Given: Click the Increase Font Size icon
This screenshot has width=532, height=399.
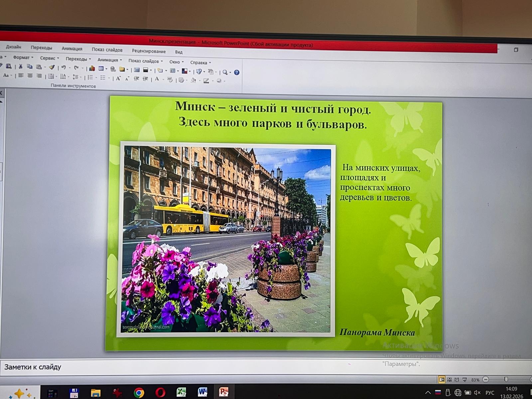Looking at the screenshot, I should point(118,78).
